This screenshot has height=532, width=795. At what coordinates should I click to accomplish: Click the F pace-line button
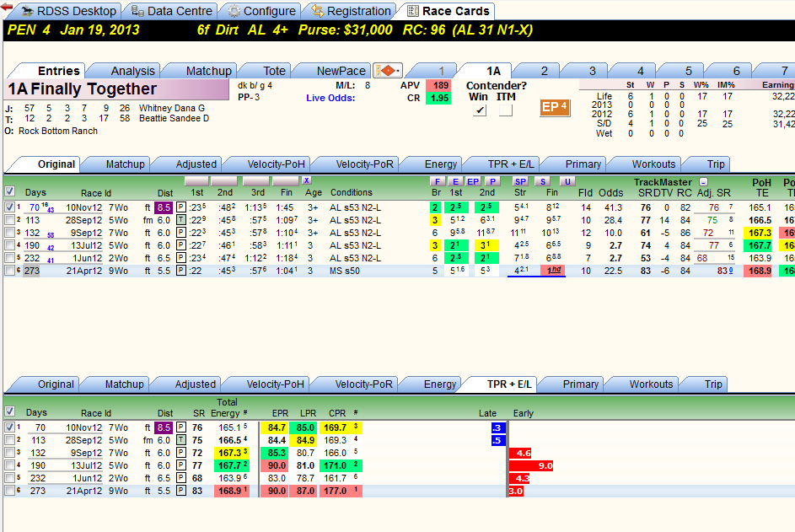[x=437, y=181]
